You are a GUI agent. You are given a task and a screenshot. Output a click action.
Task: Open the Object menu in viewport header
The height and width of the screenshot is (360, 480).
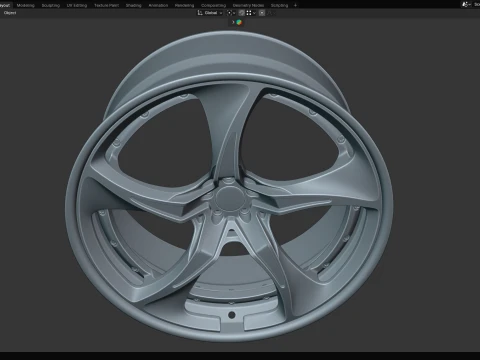pyautogui.click(x=10, y=13)
